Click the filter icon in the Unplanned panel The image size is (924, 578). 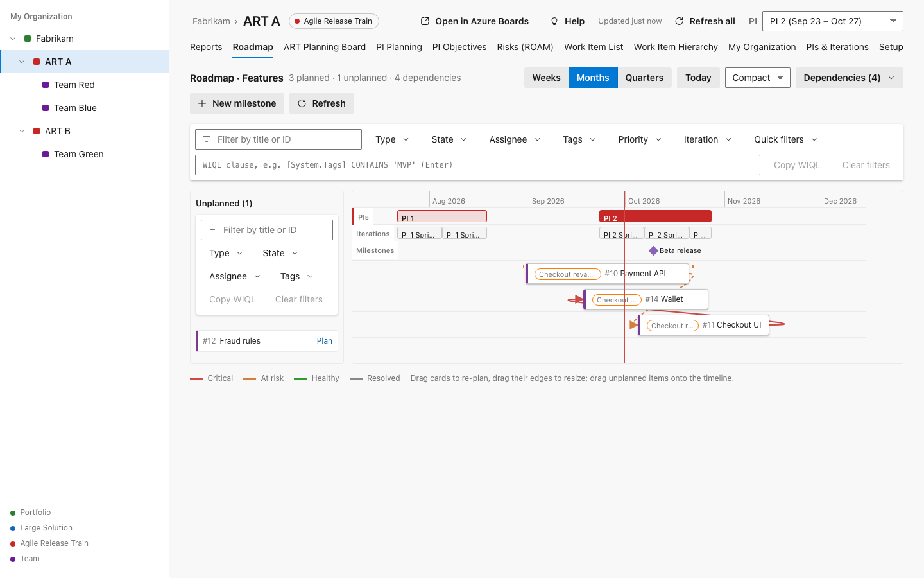click(x=212, y=230)
